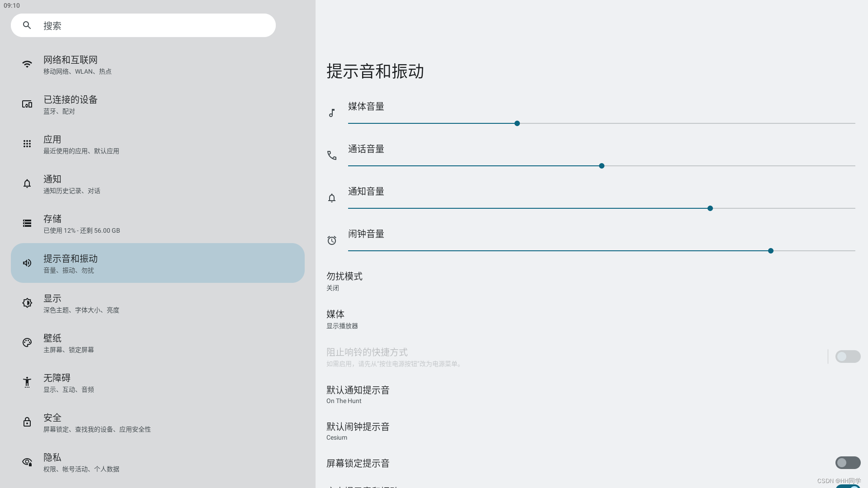Viewport: 868px width, 488px height.
Task: Click the Wi-Fi icon for 网络和互联网
Action: tap(27, 64)
